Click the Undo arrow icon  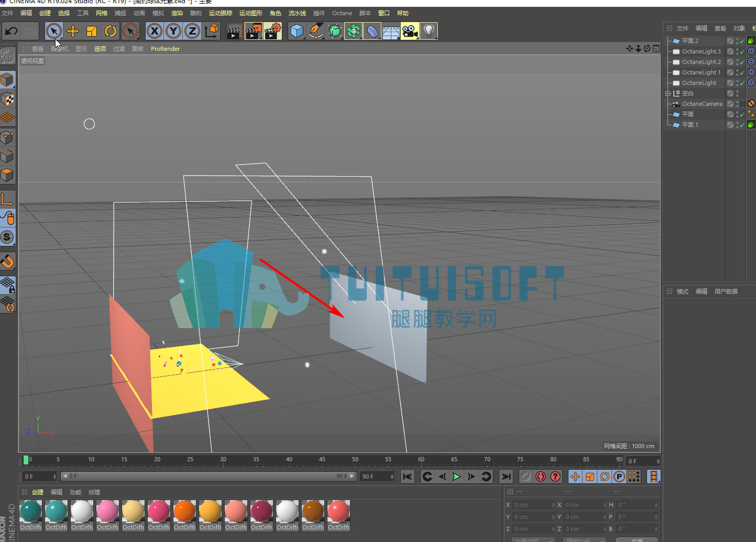11,31
